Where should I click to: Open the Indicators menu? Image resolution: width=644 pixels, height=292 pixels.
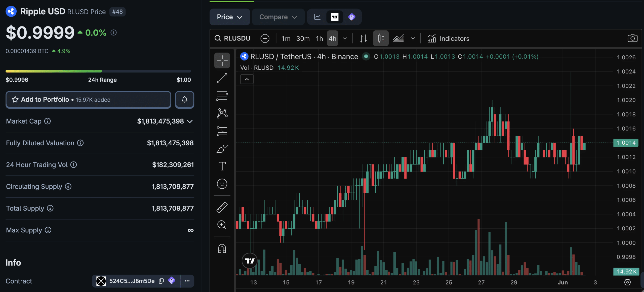[x=448, y=38]
